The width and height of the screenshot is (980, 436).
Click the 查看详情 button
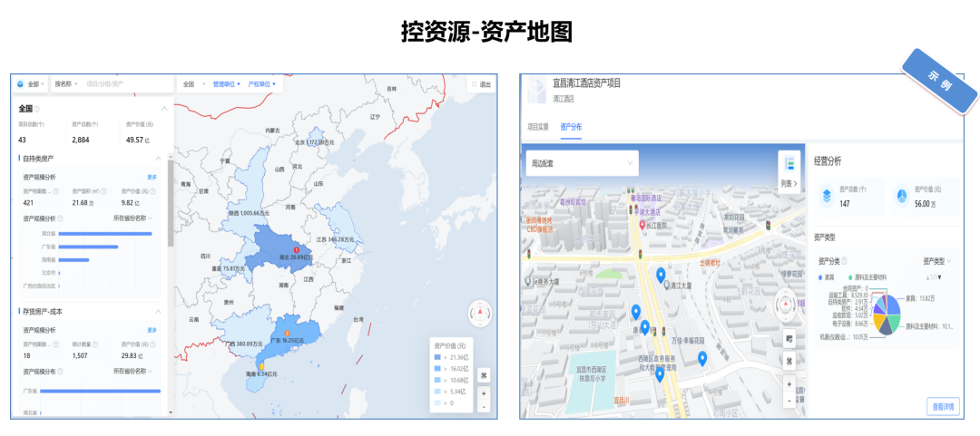(x=942, y=406)
